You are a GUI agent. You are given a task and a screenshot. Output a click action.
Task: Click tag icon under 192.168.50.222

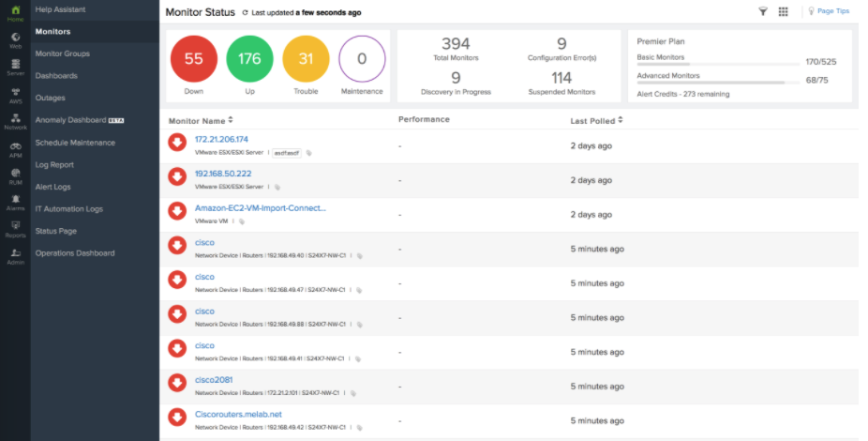277,188
